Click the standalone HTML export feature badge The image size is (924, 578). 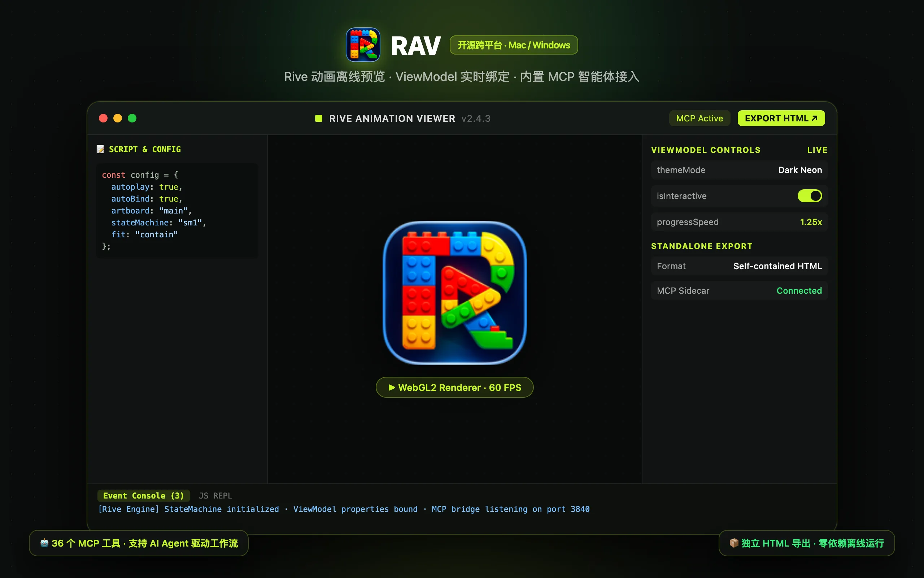[806, 543]
